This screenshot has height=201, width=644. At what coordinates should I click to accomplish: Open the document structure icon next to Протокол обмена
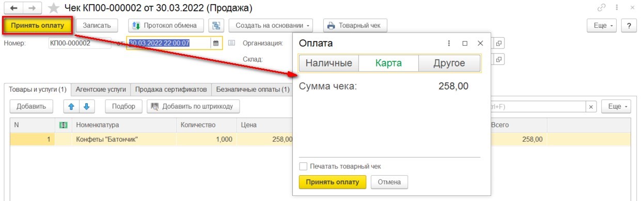point(216,25)
